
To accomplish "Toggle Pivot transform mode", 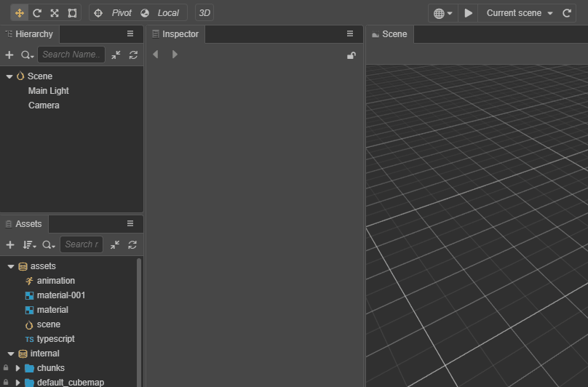I will click(114, 13).
